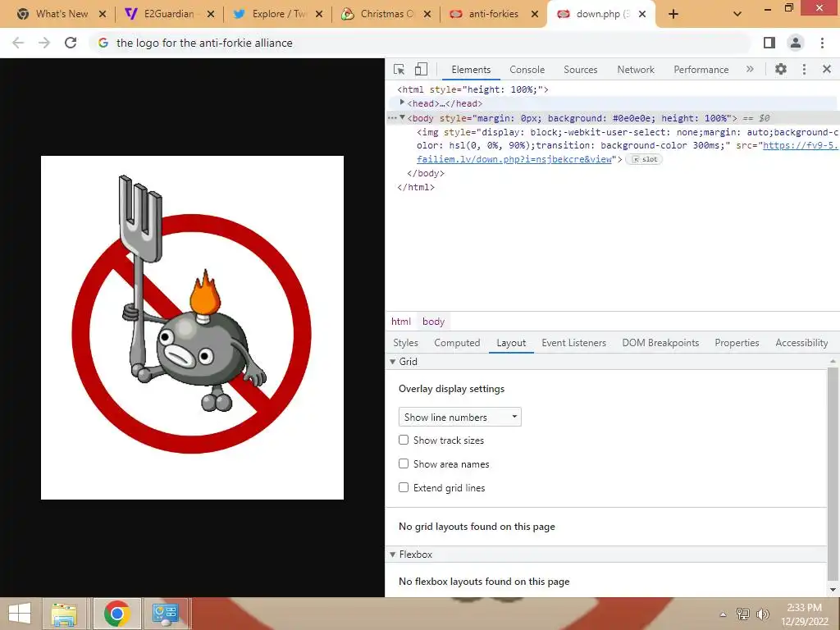The image size is (840, 630).
Task: Click the slot badge on img element
Action: 644,159
